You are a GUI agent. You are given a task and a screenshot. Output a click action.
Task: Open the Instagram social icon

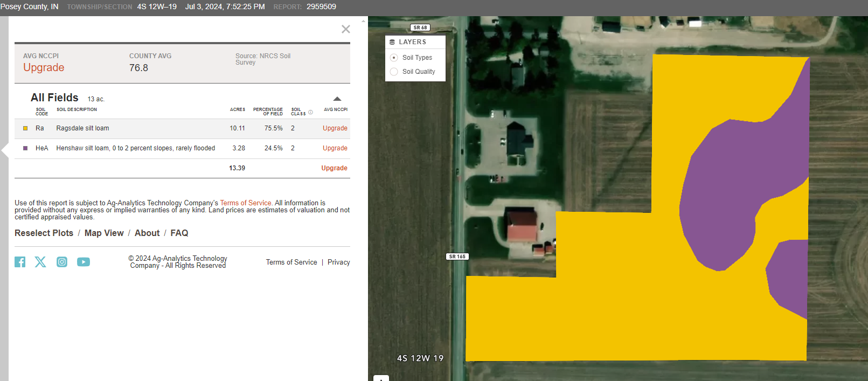[62, 262]
